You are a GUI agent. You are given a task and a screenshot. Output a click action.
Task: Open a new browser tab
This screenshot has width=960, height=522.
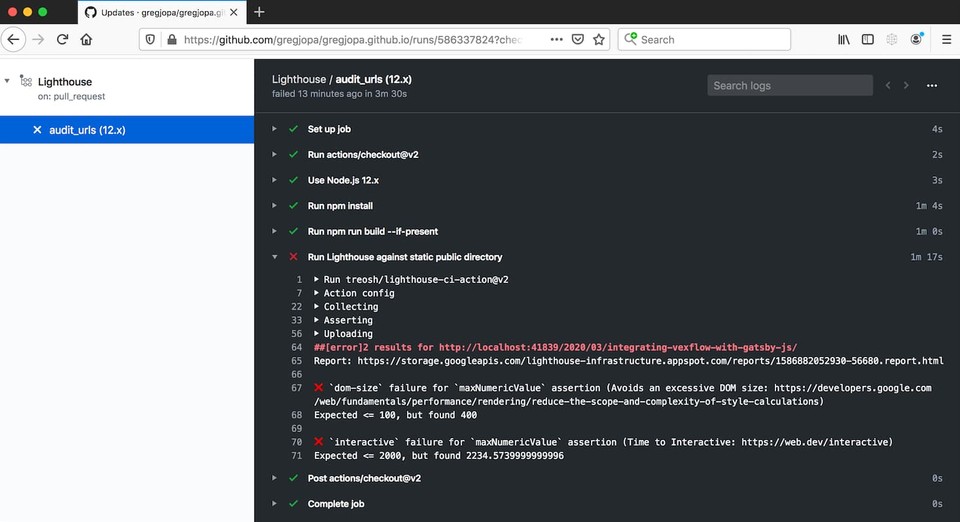pyautogui.click(x=259, y=12)
